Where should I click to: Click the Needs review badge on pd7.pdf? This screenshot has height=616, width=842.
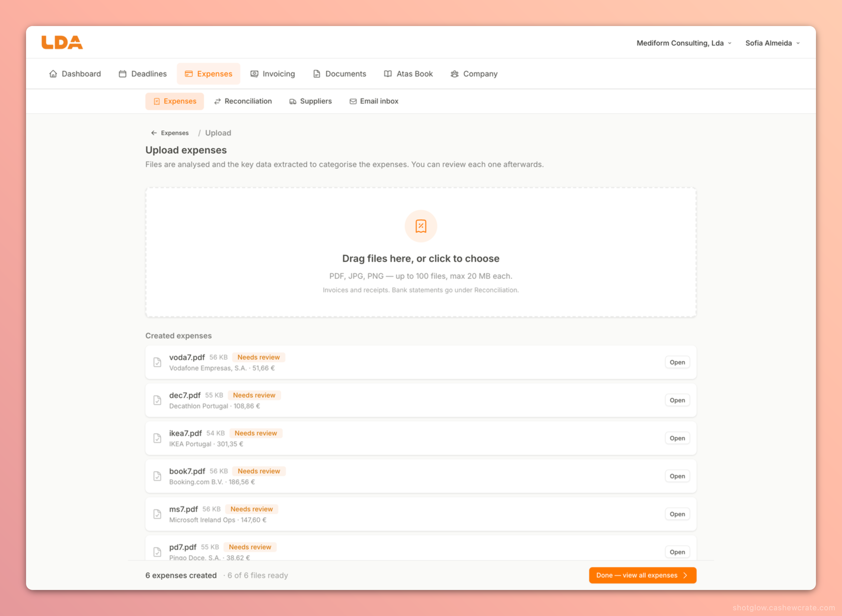pos(250,547)
